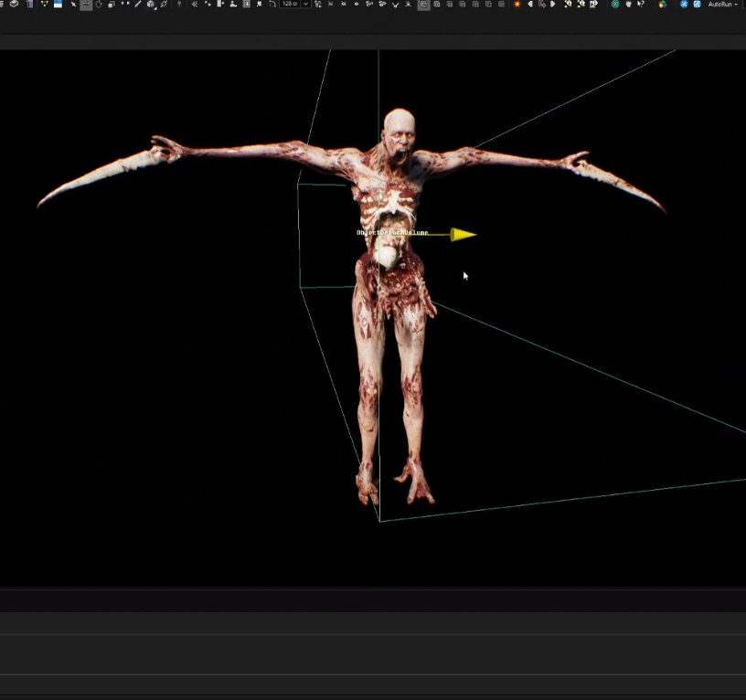746x700 pixels.
Task: Select the arrow pointer selection tool
Action: point(73,5)
